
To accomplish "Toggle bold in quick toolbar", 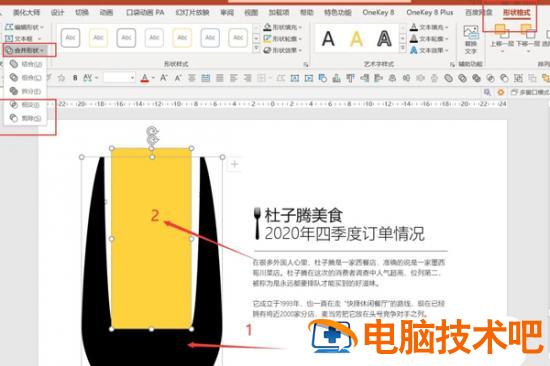I will click(x=75, y=78).
